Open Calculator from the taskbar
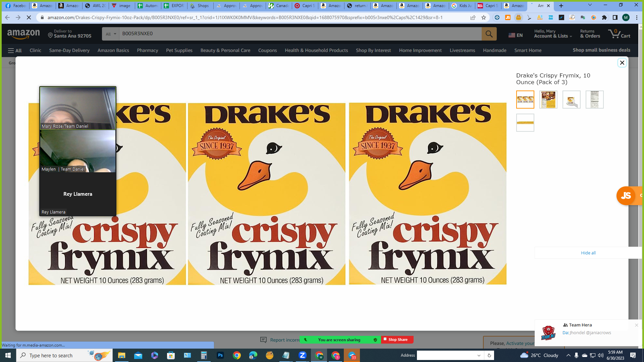644x362 pixels. [x=204, y=355]
